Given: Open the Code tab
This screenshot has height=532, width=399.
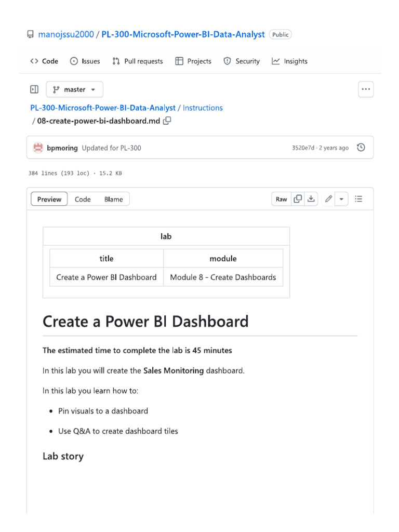Looking at the screenshot, I should point(44,61).
